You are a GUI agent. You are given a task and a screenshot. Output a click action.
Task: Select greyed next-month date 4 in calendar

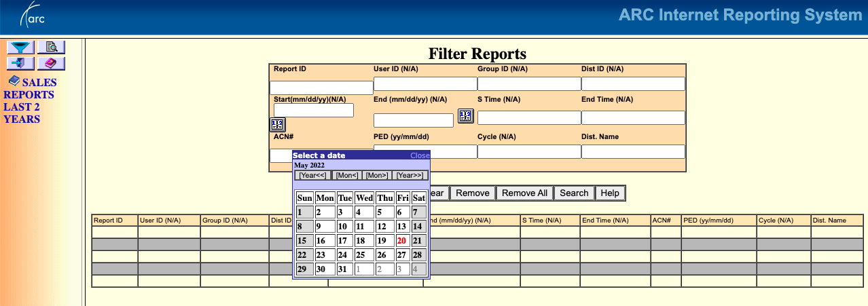418,269
